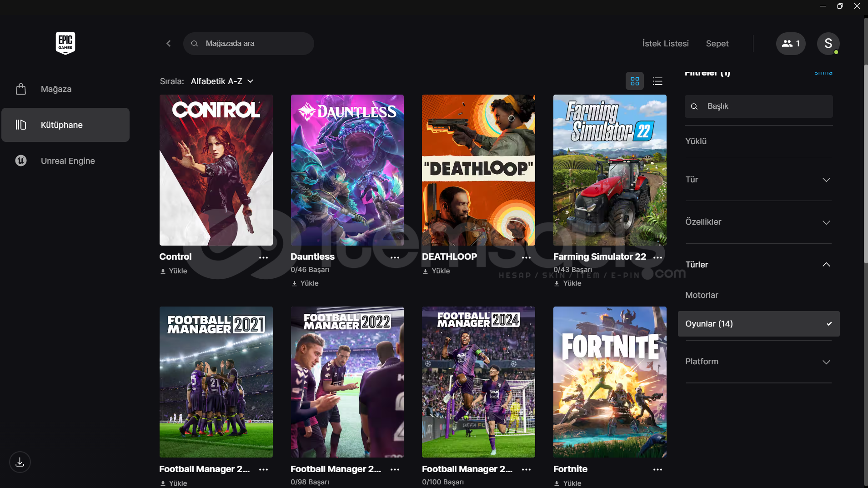
Task: Go back with the left arrow
Action: pos(169,43)
